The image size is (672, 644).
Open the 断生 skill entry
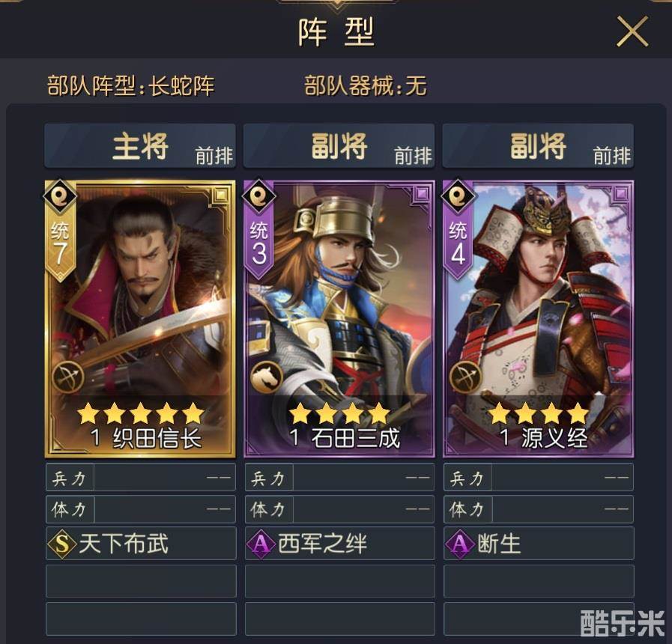[x=539, y=544]
